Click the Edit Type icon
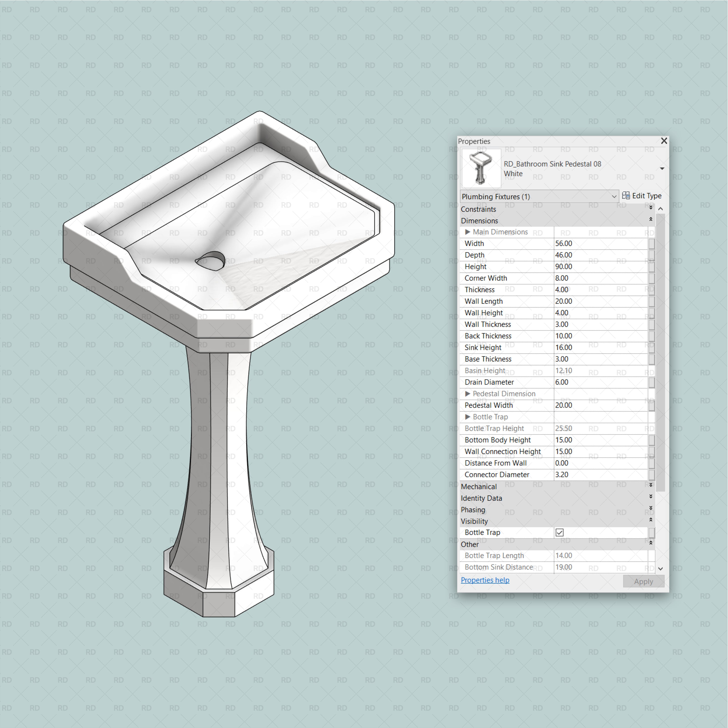 [x=626, y=196]
